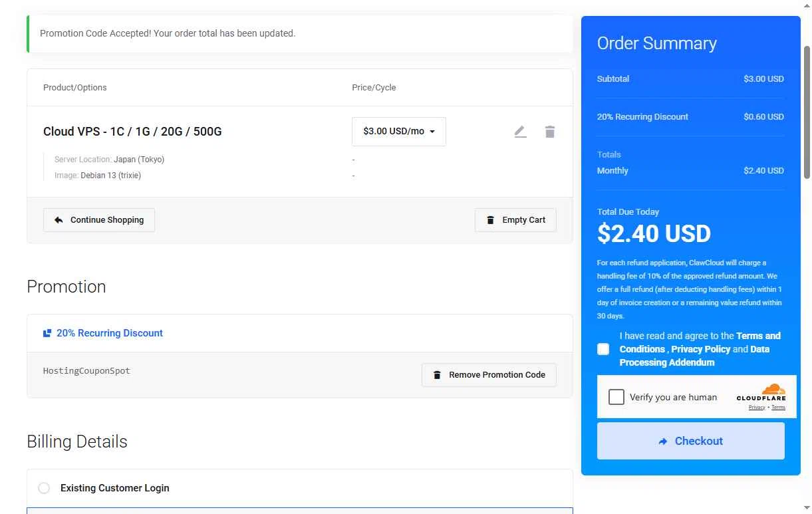Click the Server Location: Japan (Tokyo) text
The image size is (812, 514).
(x=109, y=160)
